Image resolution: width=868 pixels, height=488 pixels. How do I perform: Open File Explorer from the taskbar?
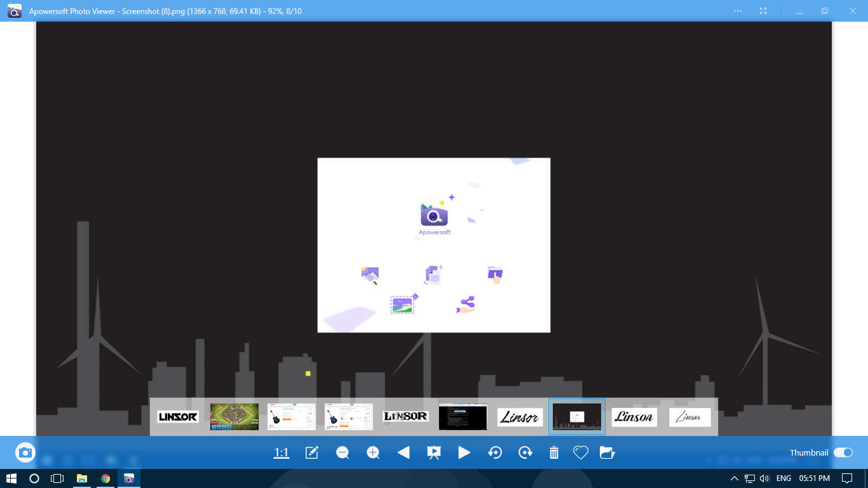82,478
